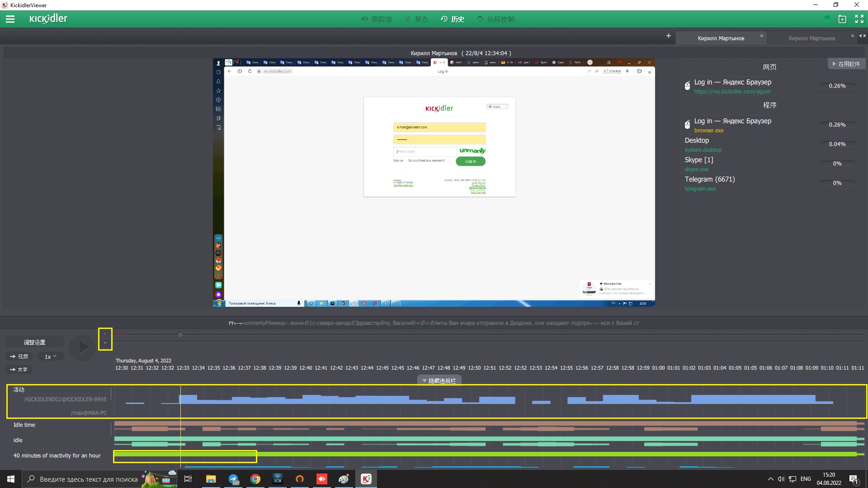
Task: Click the 40 minutes of inactivity row label
Action: point(57,455)
